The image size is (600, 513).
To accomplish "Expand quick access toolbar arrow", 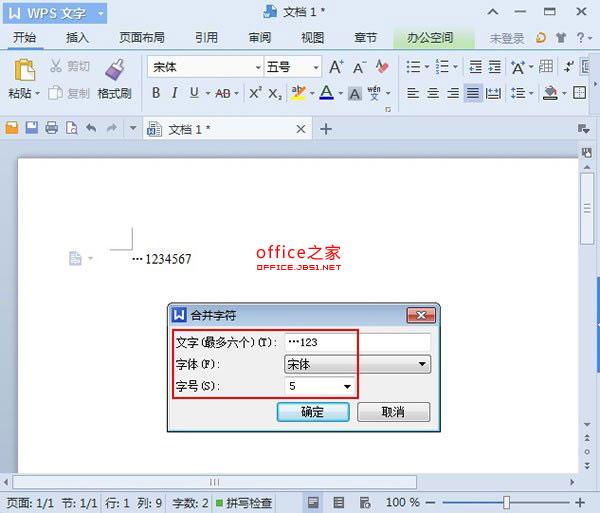I will click(133, 129).
